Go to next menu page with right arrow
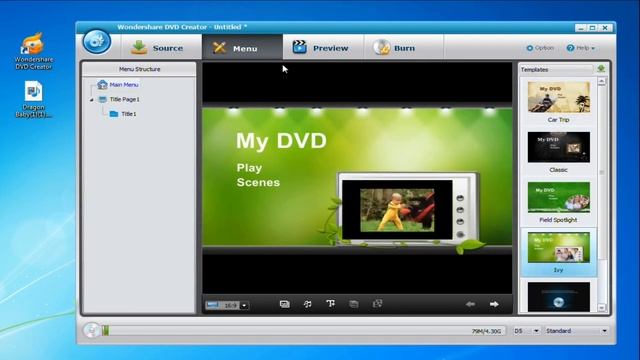640x360 pixels. tap(494, 304)
